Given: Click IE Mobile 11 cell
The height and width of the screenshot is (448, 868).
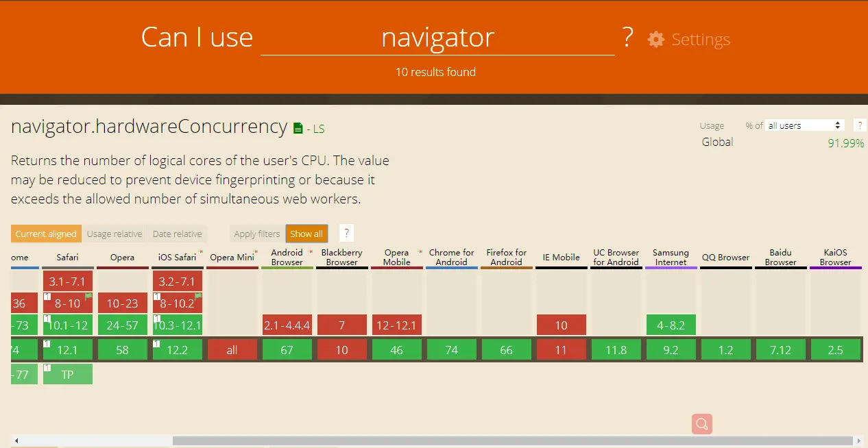Looking at the screenshot, I should 562,350.
